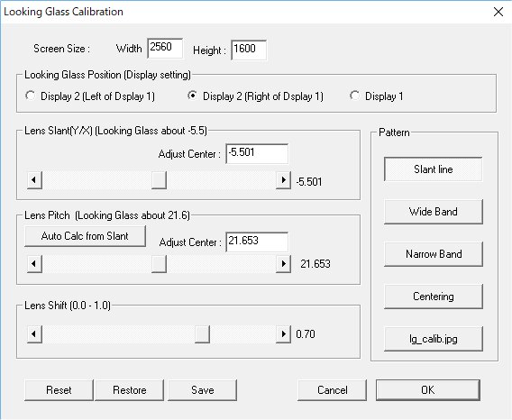512x420 pixels.
Task: Restore previous calibration values
Action: pyautogui.click(x=129, y=390)
